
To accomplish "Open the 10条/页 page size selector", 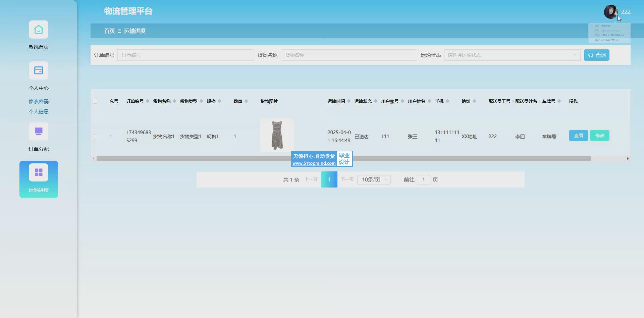I will point(374,180).
